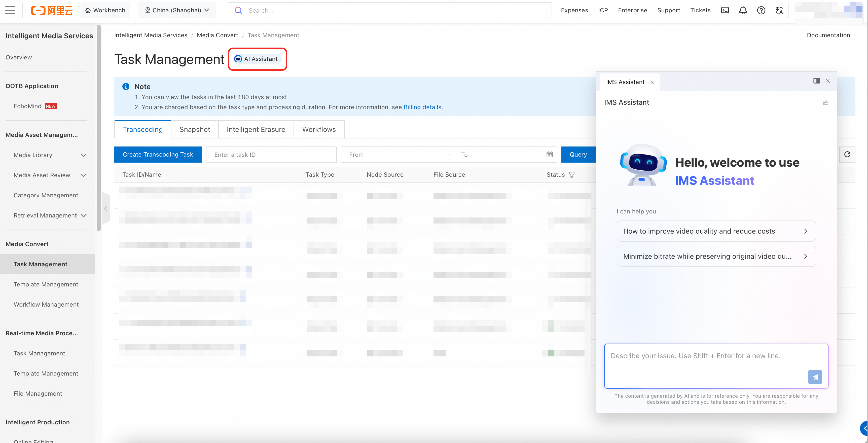The height and width of the screenshot is (443, 868).
Task: Open the China (Shanghai) region dropdown
Action: click(177, 10)
